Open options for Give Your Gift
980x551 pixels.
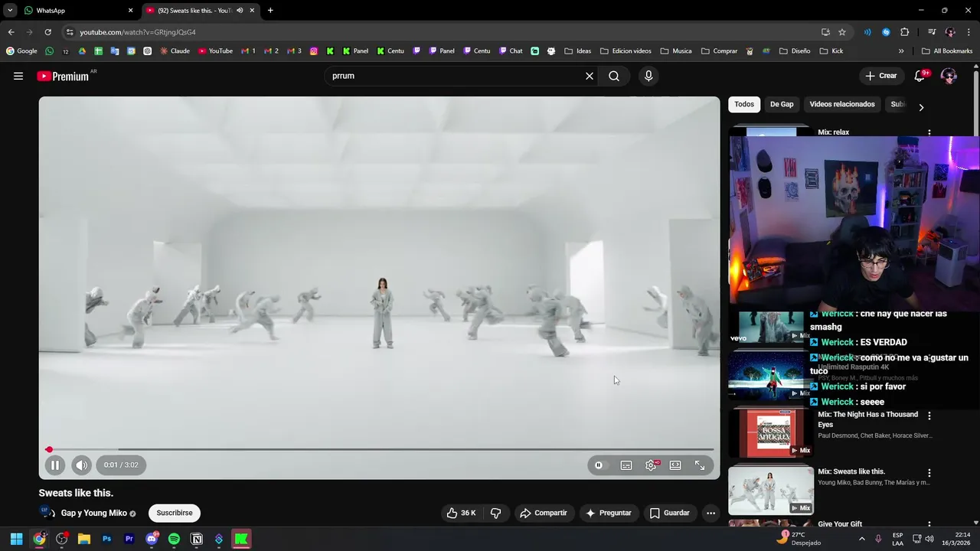pyautogui.click(x=929, y=524)
